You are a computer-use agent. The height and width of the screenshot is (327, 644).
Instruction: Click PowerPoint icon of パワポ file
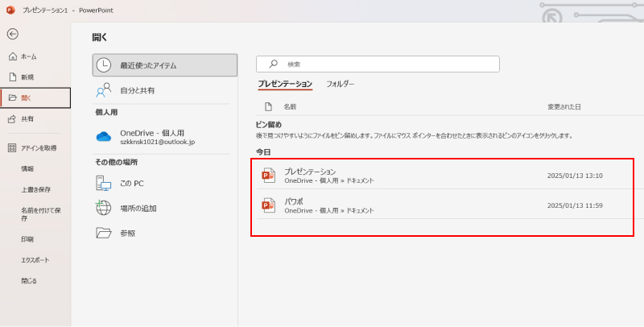[x=268, y=205]
